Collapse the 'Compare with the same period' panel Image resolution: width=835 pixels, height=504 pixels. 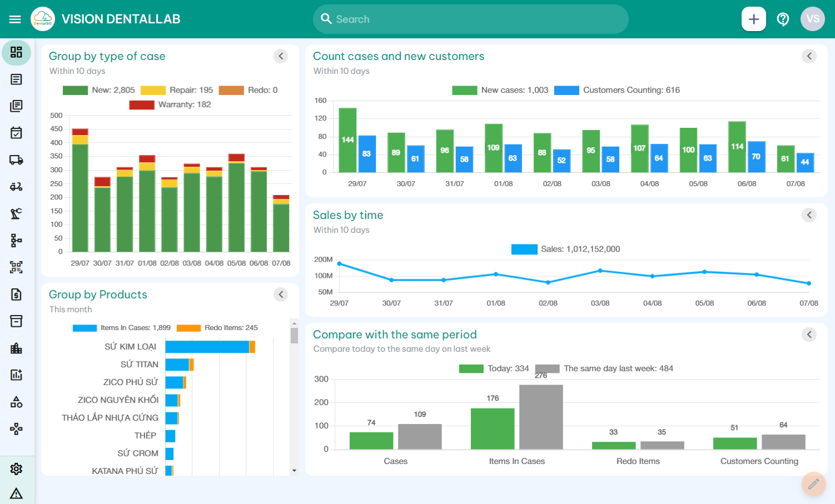pyautogui.click(x=809, y=334)
